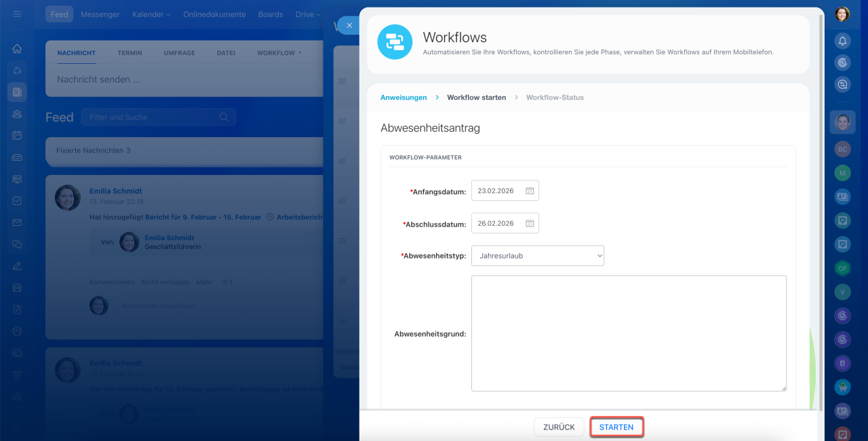868x441 pixels.
Task: Close the Workflows side panel
Action: click(x=349, y=25)
